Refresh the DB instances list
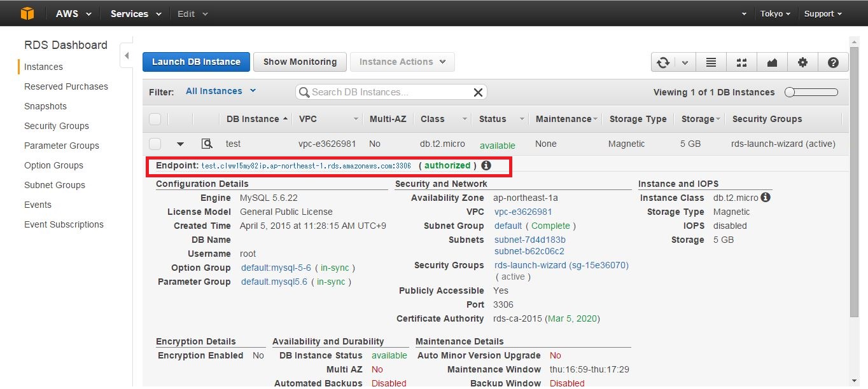 click(x=663, y=62)
